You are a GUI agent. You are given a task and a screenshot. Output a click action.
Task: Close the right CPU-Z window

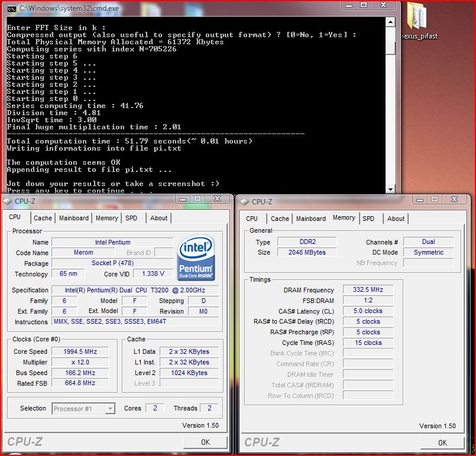[x=455, y=200]
